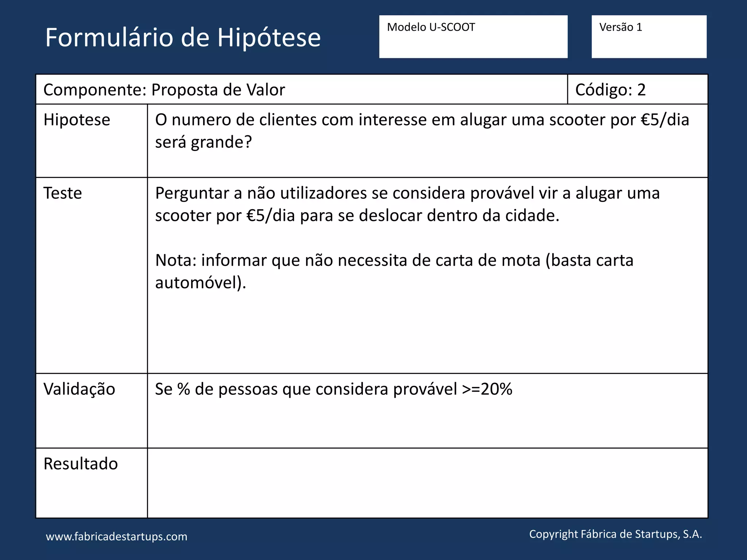Select the Componente: Proposta de Valor cell
Image resolution: width=747 pixels, height=560 pixels.
[164, 90]
